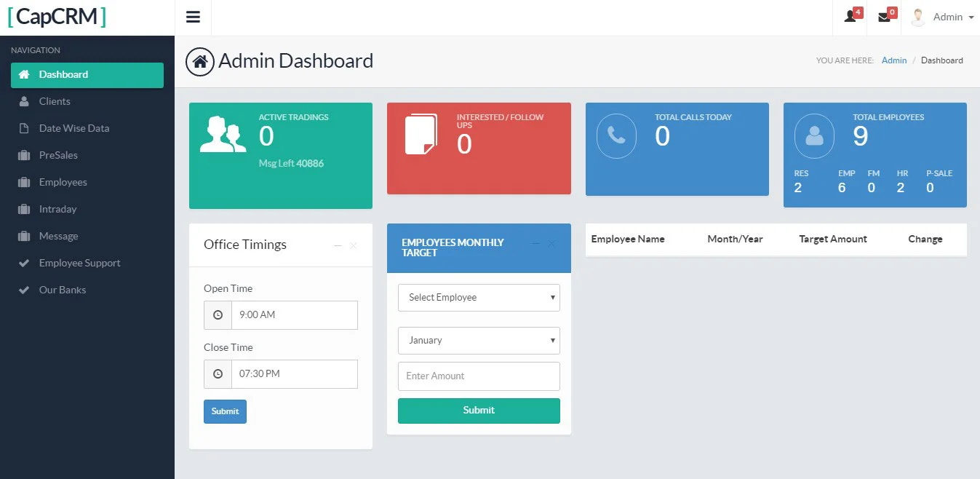Click the Close Time field showing 07:30 PM
This screenshot has height=479, width=980.
[x=295, y=374]
